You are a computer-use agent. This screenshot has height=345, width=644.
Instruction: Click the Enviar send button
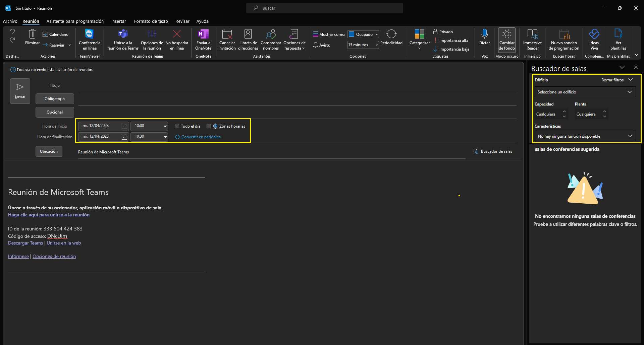(20, 91)
